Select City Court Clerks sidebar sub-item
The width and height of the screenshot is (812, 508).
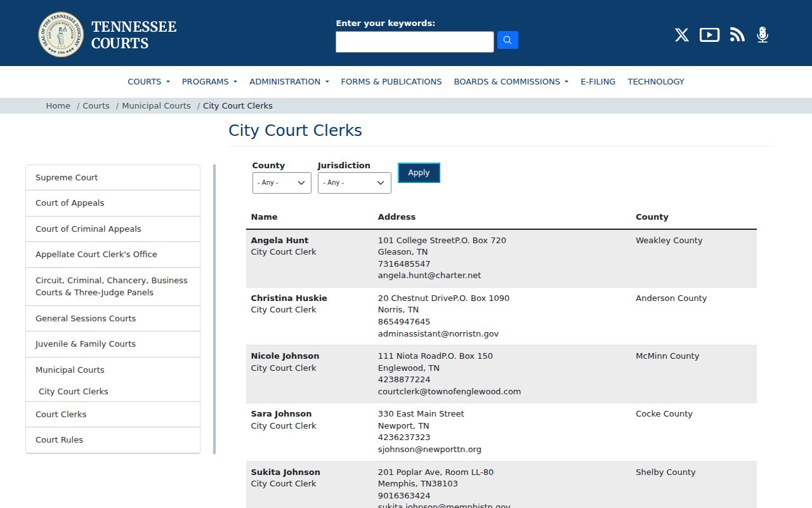[74, 392]
